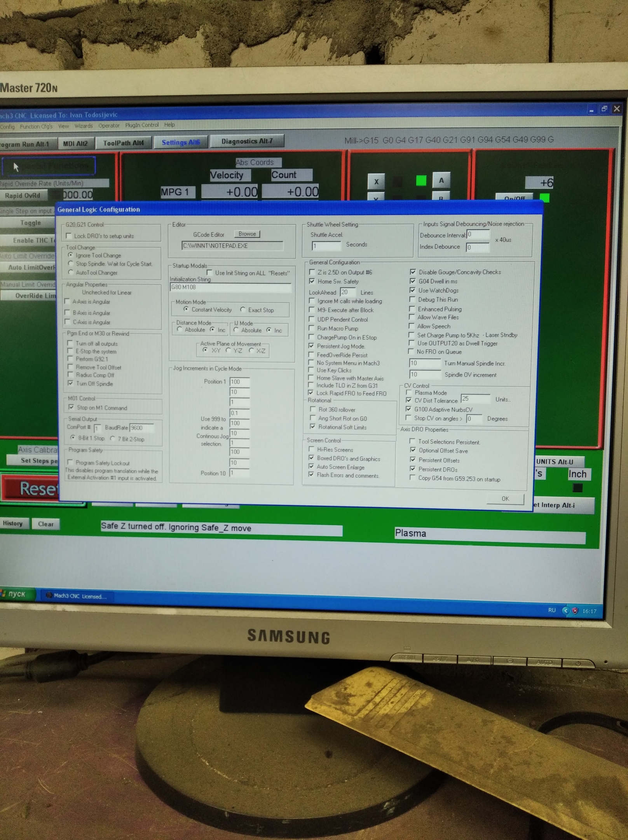Select Y-Z active plane of movement
This screenshot has height=840, width=628.
pyautogui.click(x=229, y=350)
